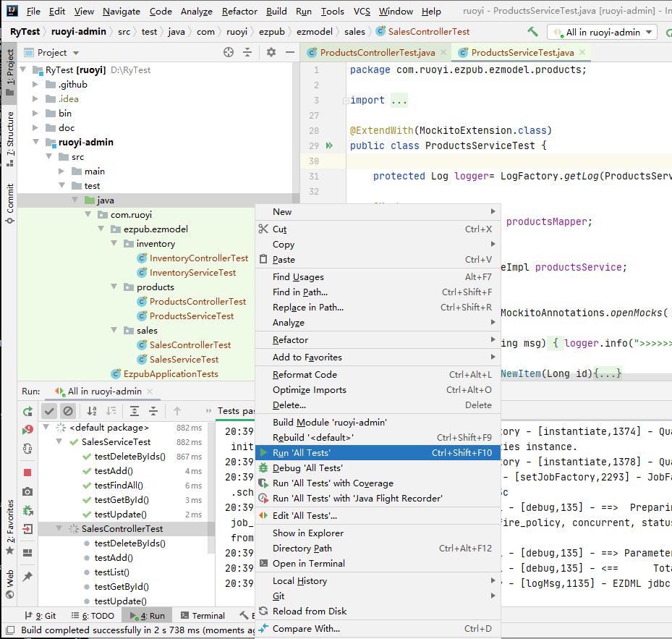Toggle Show Ignored tests filter
672x639 pixels.
pos(68,411)
